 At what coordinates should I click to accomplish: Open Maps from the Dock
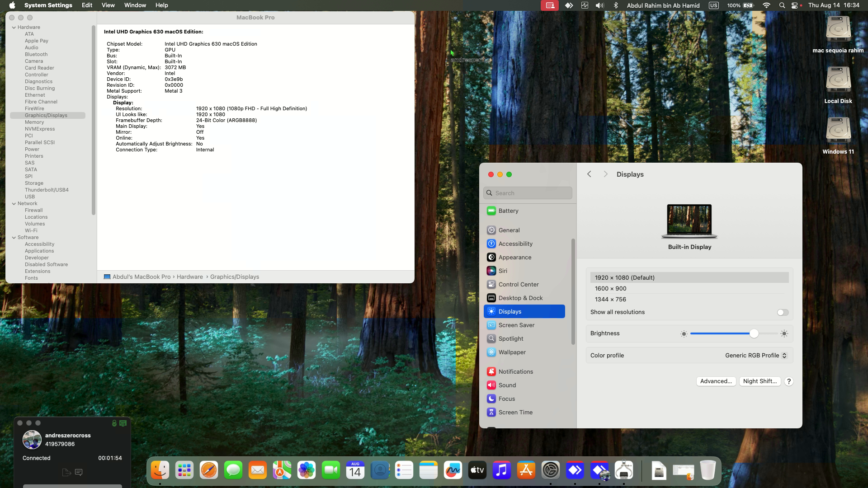tap(282, 470)
